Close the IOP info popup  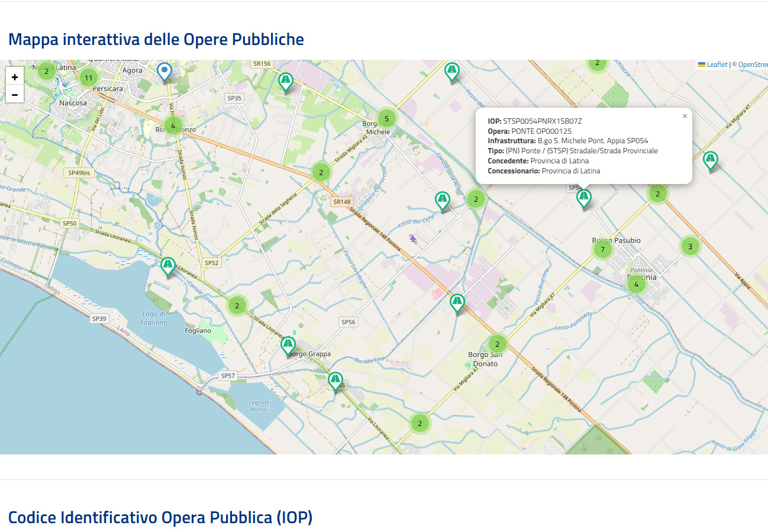(x=685, y=116)
